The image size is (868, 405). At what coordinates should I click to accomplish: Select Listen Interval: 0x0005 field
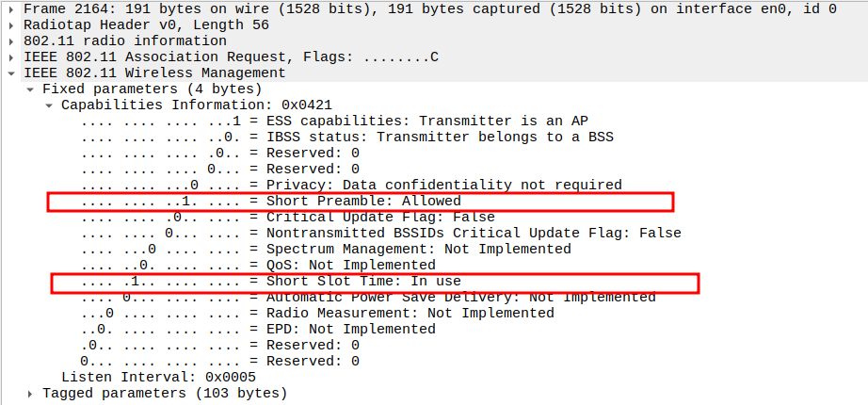[158, 377]
